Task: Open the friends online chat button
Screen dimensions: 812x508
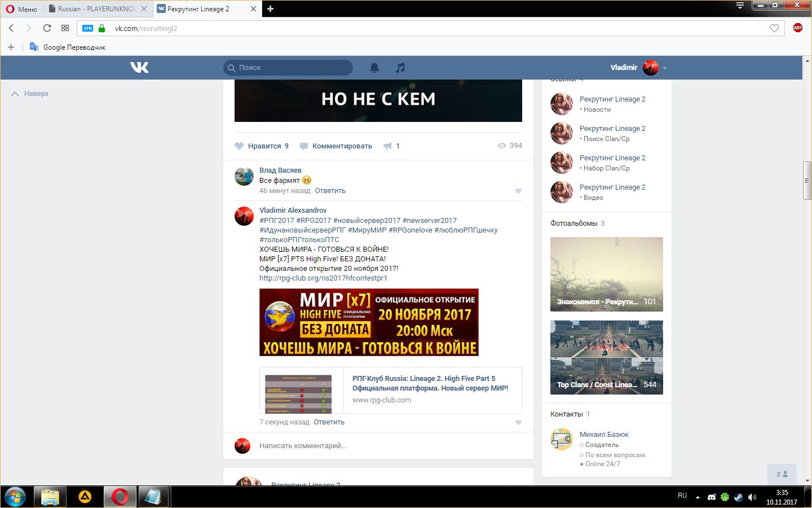Action: tap(782, 475)
